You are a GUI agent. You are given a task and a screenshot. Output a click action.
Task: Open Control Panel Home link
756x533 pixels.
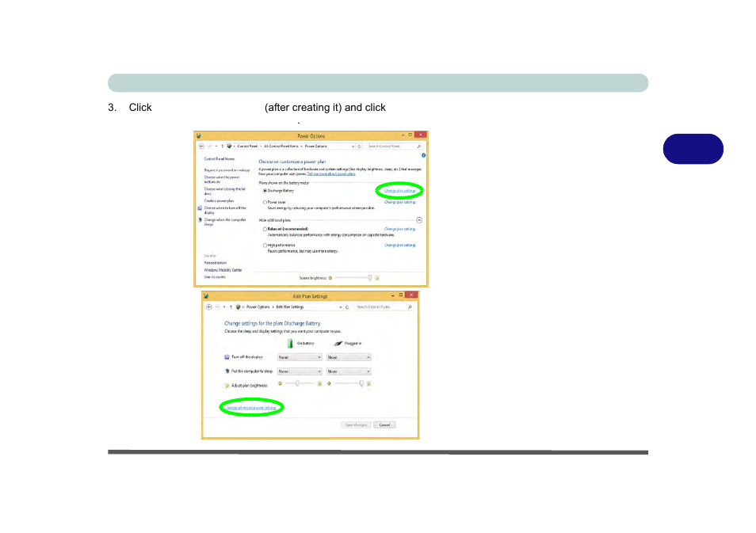tap(220, 159)
